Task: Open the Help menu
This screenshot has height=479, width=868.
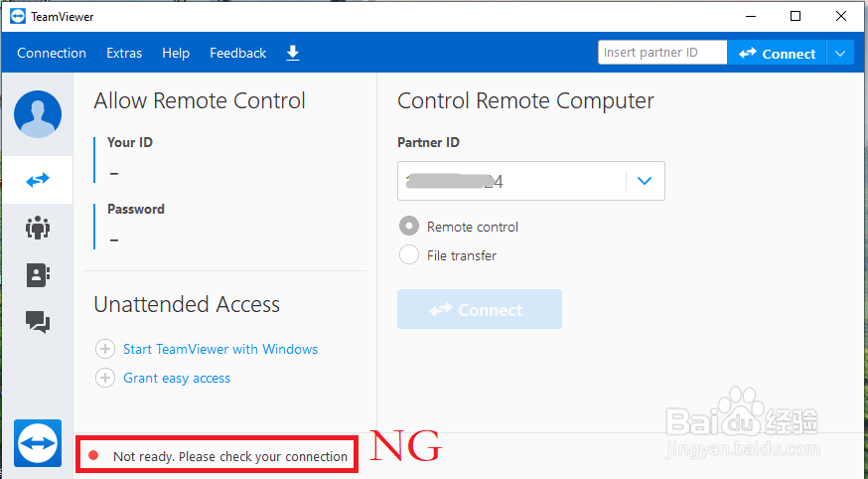Action: click(176, 53)
